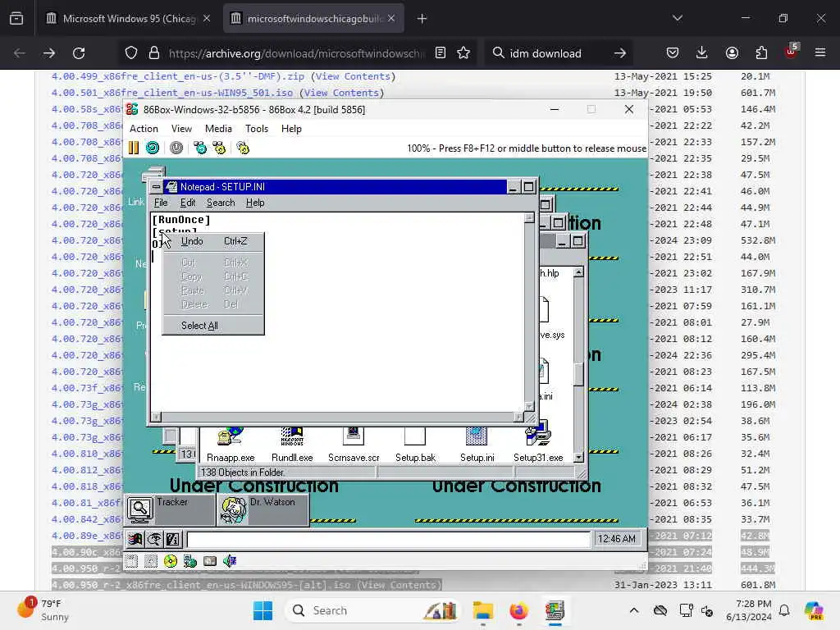The width and height of the screenshot is (840, 630).
Task: Click the info help icon in Chicago tray
Action: 173,539
